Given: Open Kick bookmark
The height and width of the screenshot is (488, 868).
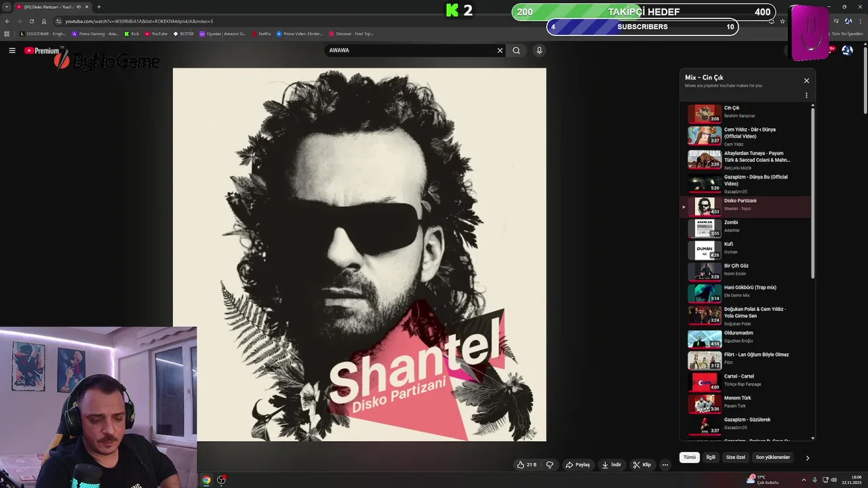Looking at the screenshot, I should (132, 33).
